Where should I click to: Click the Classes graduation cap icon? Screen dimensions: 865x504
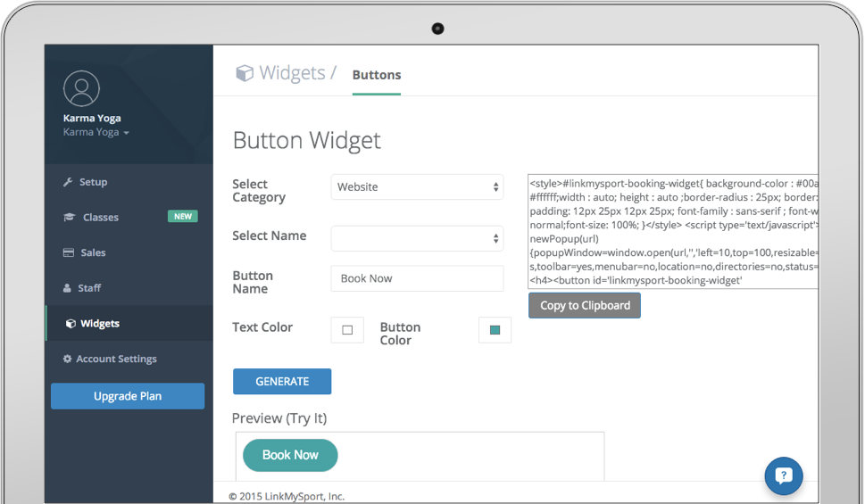point(69,218)
